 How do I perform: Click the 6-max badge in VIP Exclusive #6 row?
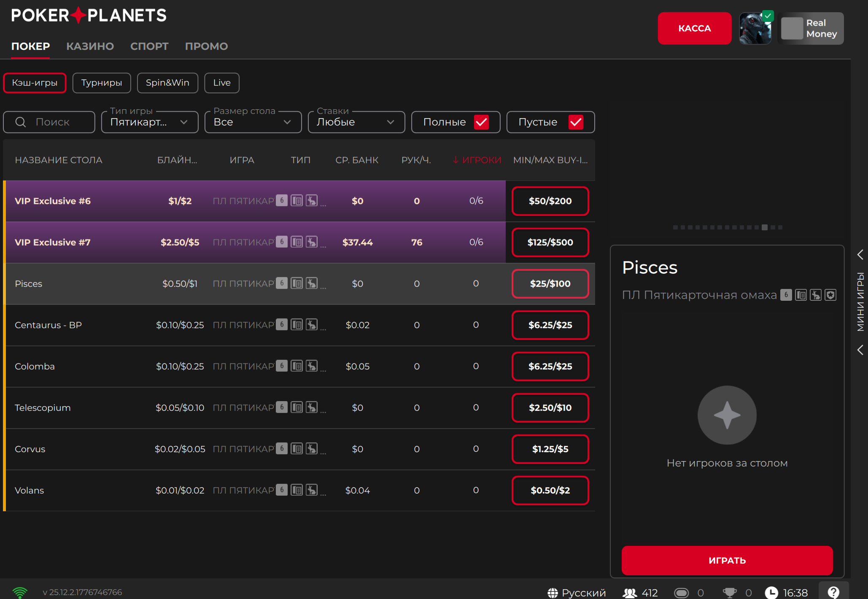pos(282,200)
